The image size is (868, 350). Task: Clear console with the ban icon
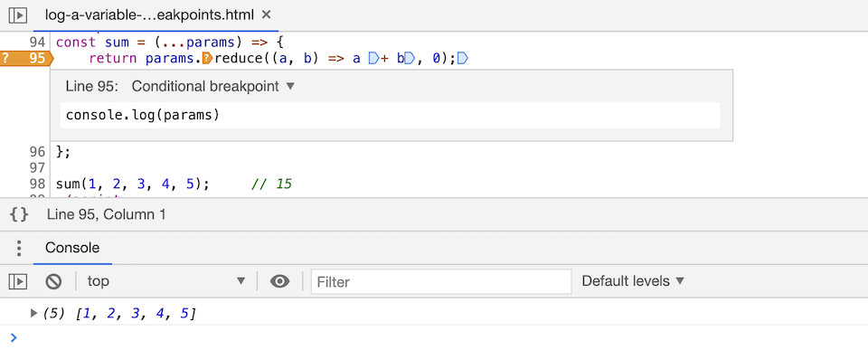tap(53, 281)
